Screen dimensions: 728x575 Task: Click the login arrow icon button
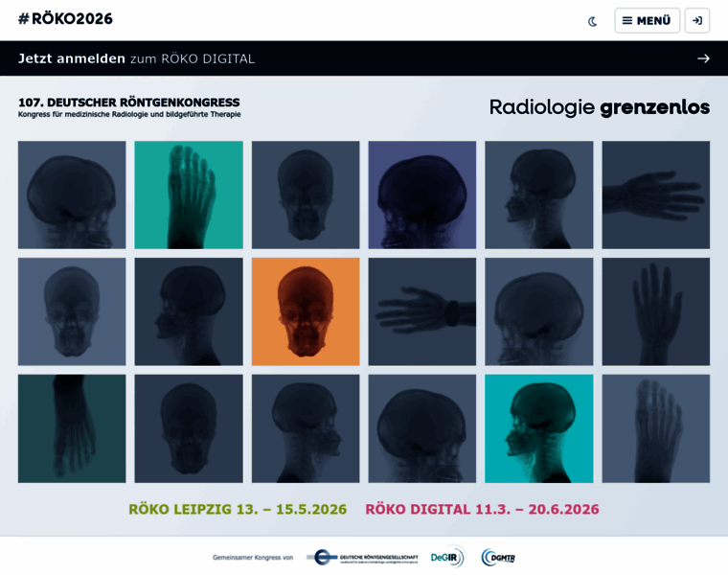[697, 20]
